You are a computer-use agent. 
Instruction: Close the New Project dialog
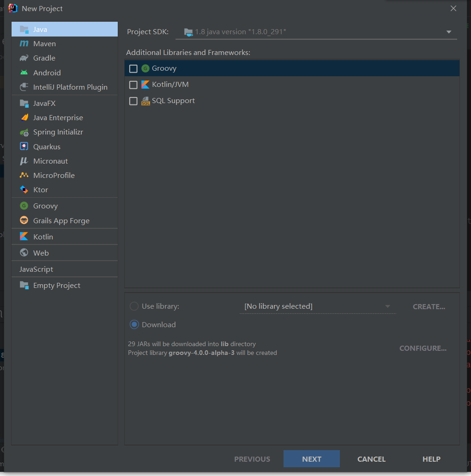point(453,8)
